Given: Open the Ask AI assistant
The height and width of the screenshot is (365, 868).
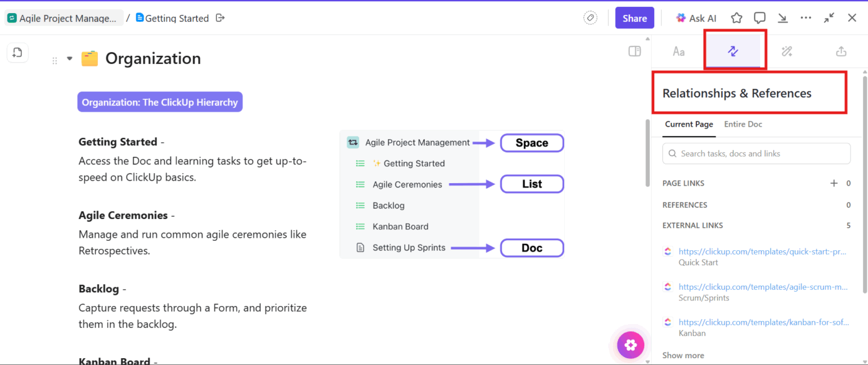Looking at the screenshot, I should pyautogui.click(x=696, y=17).
